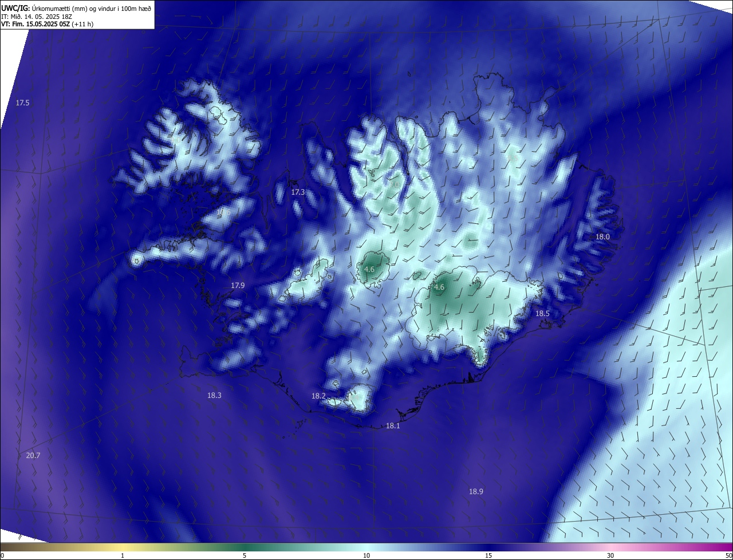733x560 pixels.
Task: Click the 18.1 value label on the map
Action: tap(393, 426)
